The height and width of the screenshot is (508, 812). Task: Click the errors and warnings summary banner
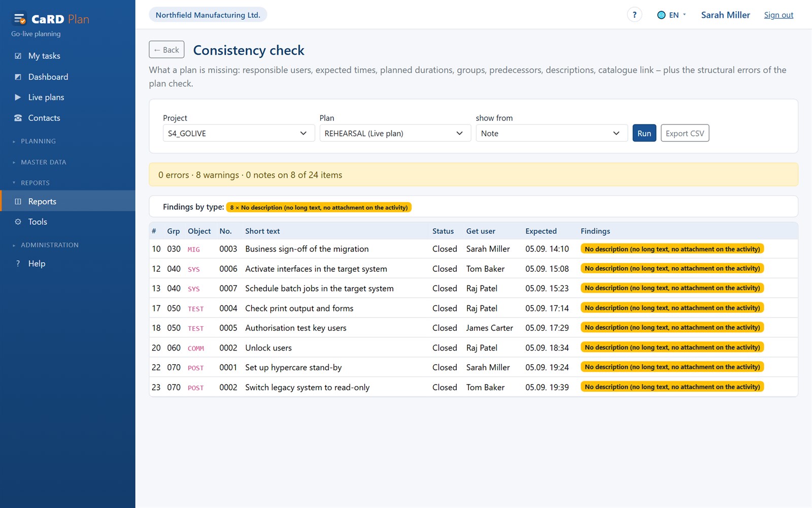click(473, 175)
